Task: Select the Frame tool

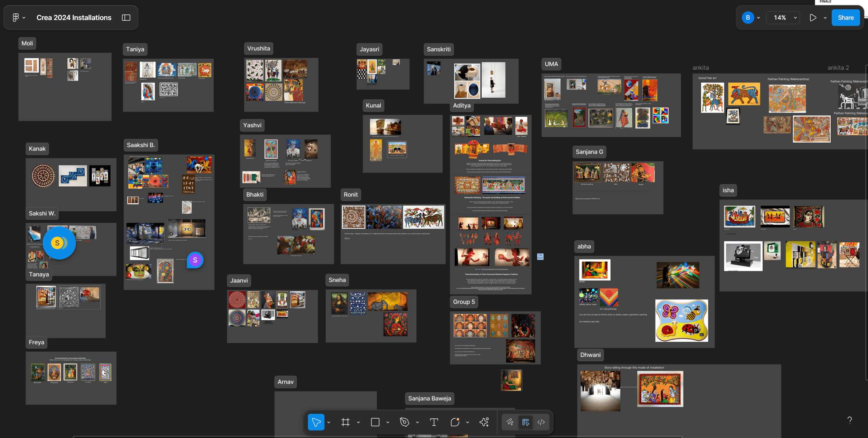Action: (345, 422)
